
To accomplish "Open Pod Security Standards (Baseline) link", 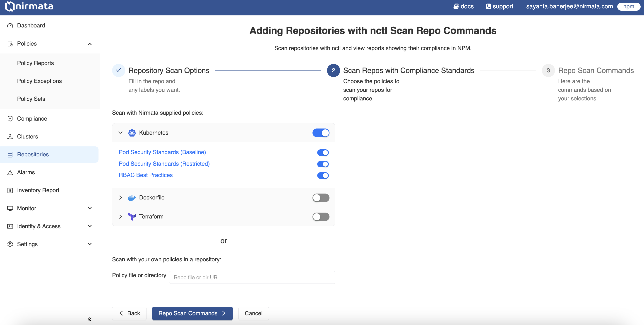I will click(x=162, y=152).
